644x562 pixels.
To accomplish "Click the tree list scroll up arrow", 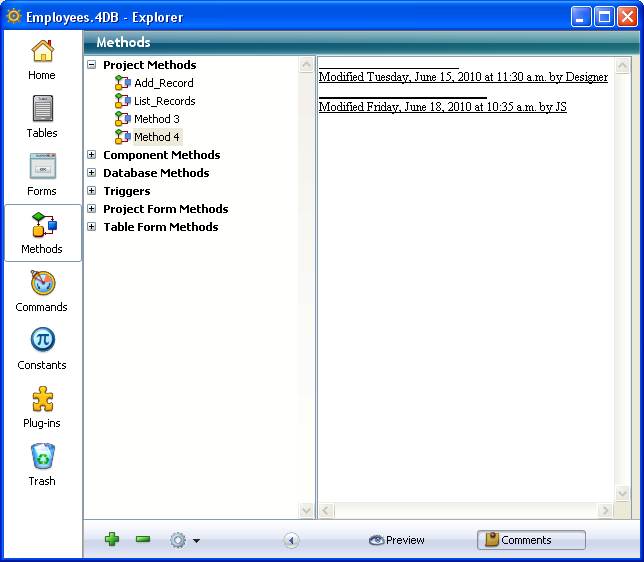I will 306,64.
